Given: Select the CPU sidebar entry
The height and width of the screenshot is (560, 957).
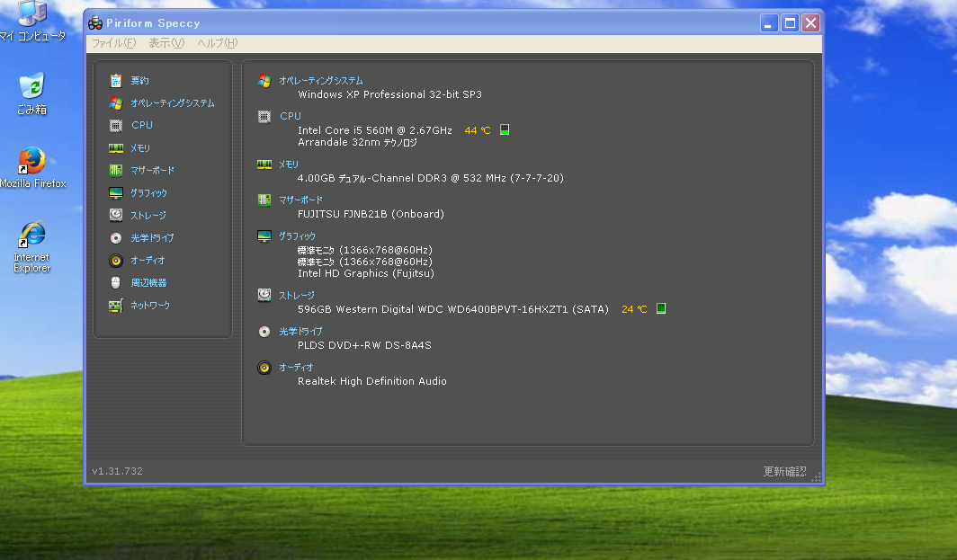Looking at the screenshot, I should pos(142,125).
